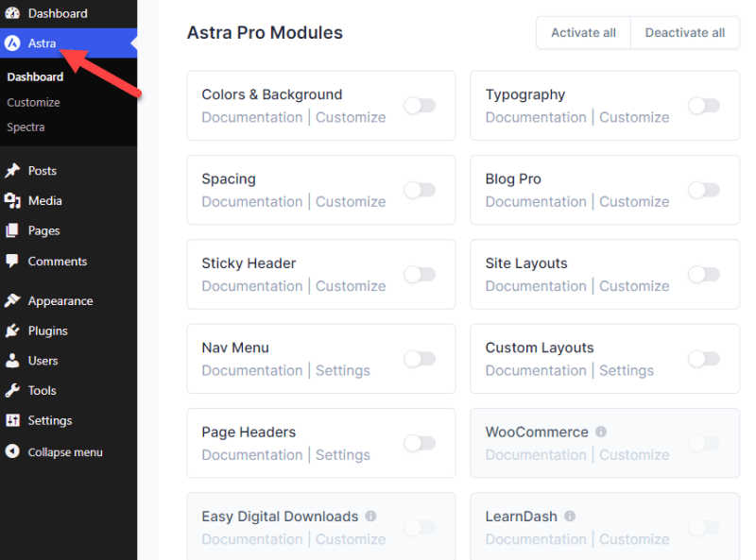Open Colors & Background Documentation link
Screen dimensions: 756x560
coord(252,117)
